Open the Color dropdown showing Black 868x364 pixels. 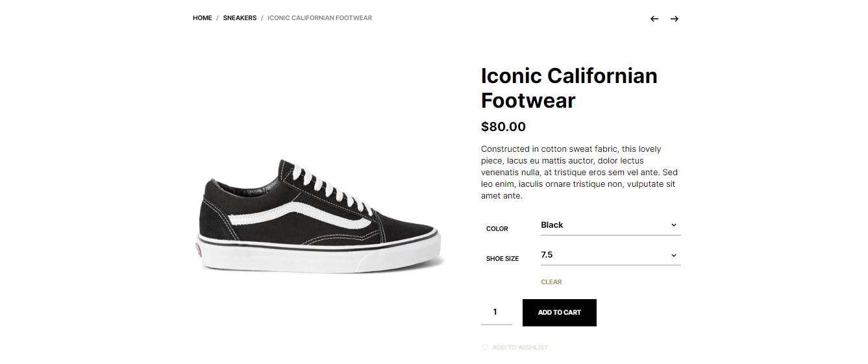(x=610, y=225)
